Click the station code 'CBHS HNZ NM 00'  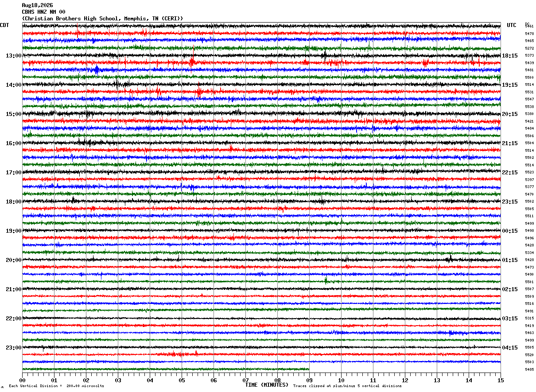[x=43, y=12]
